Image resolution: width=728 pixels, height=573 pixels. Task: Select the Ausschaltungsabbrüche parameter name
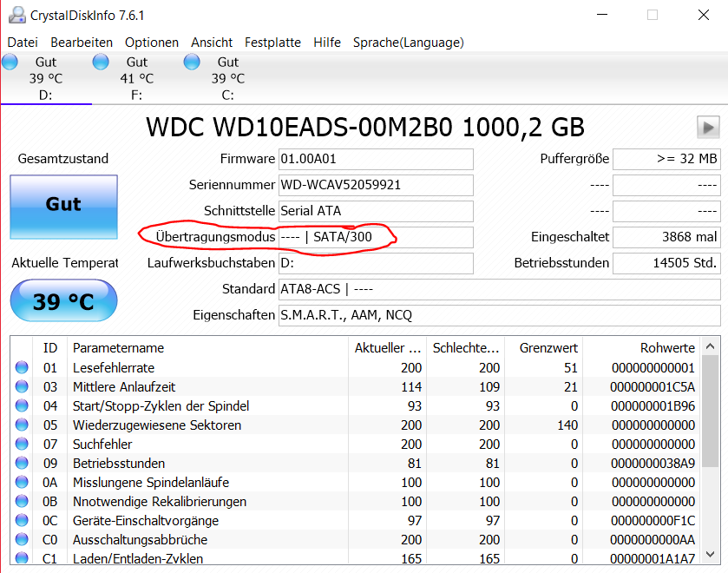140,539
